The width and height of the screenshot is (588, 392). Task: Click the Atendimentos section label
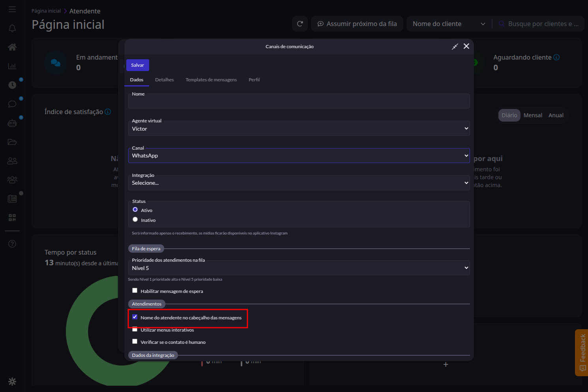[147, 304]
